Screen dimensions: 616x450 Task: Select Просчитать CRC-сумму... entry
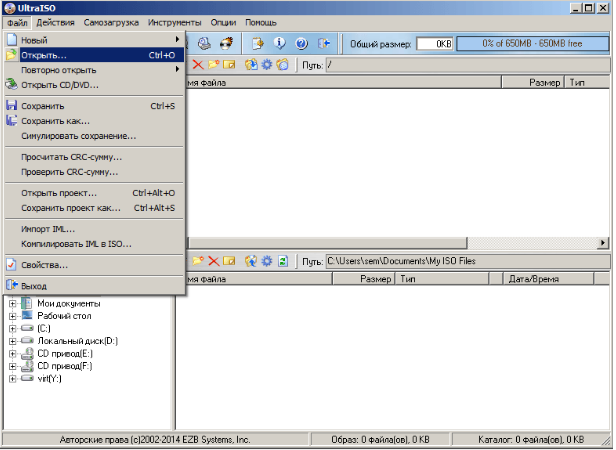(94, 157)
